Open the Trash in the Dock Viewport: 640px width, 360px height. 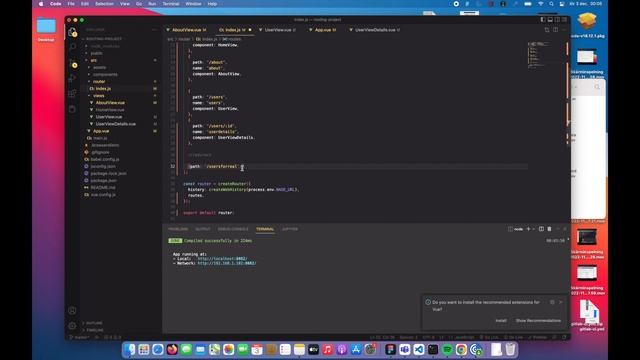(510, 349)
